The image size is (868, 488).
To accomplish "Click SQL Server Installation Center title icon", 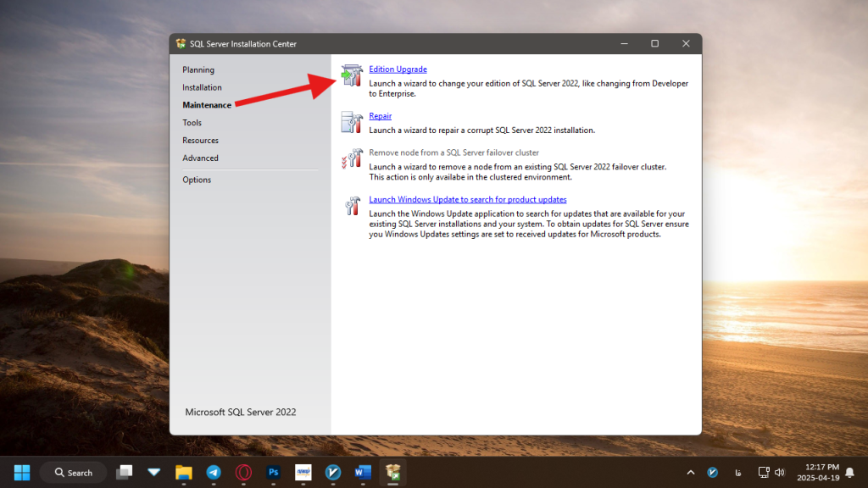I will [x=181, y=44].
